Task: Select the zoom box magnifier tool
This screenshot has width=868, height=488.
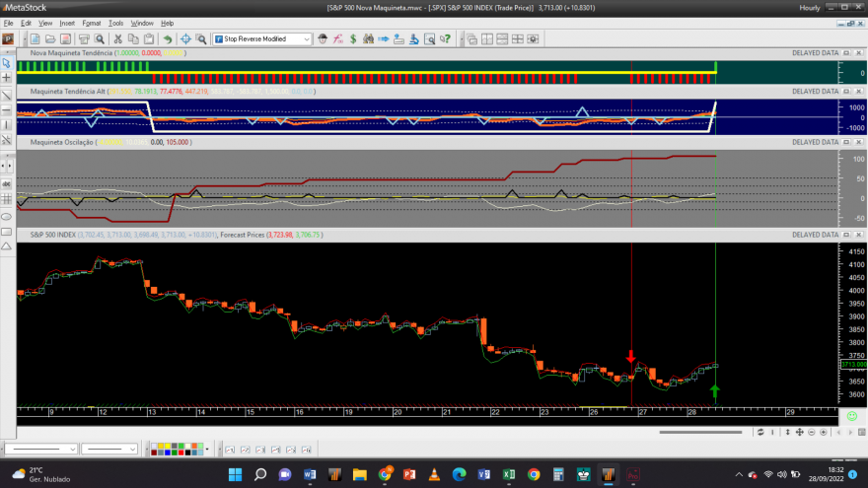Action: tap(201, 38)
